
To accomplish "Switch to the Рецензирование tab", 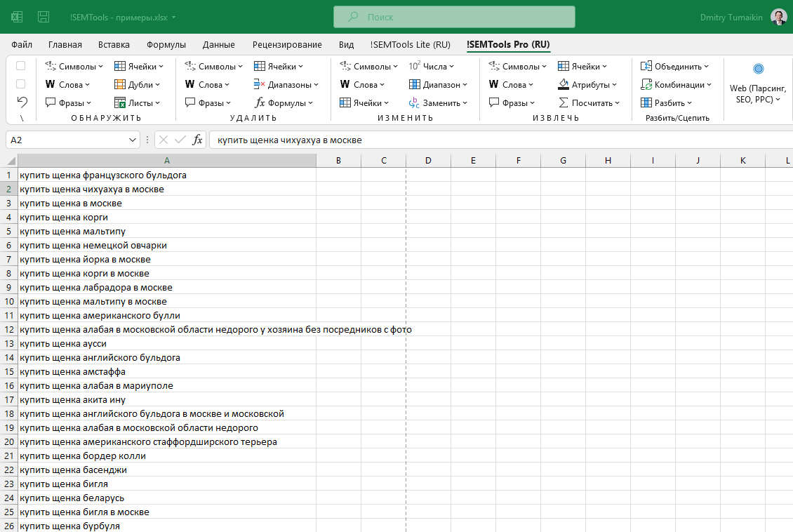I will coord(287,44).
